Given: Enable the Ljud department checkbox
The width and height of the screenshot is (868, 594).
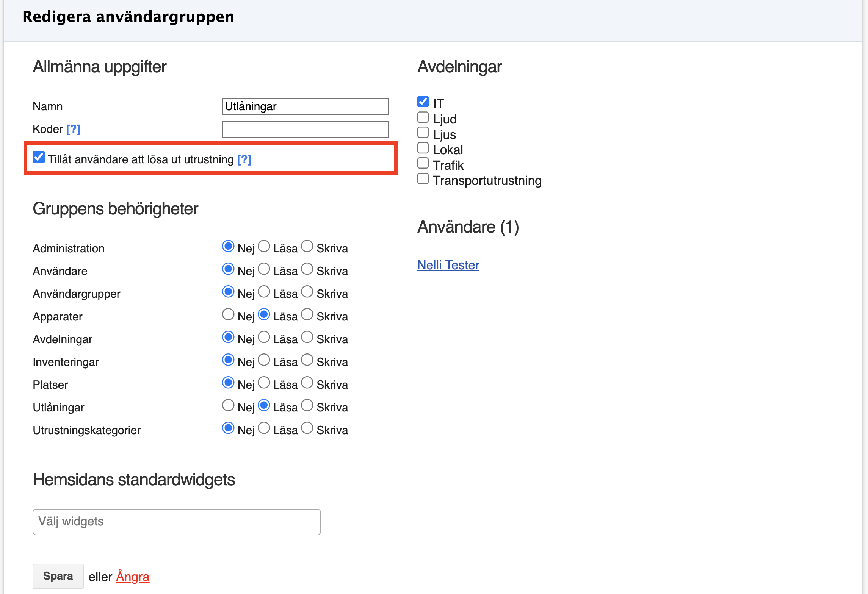Looking at the screenshot, I should tap(423, 117).
